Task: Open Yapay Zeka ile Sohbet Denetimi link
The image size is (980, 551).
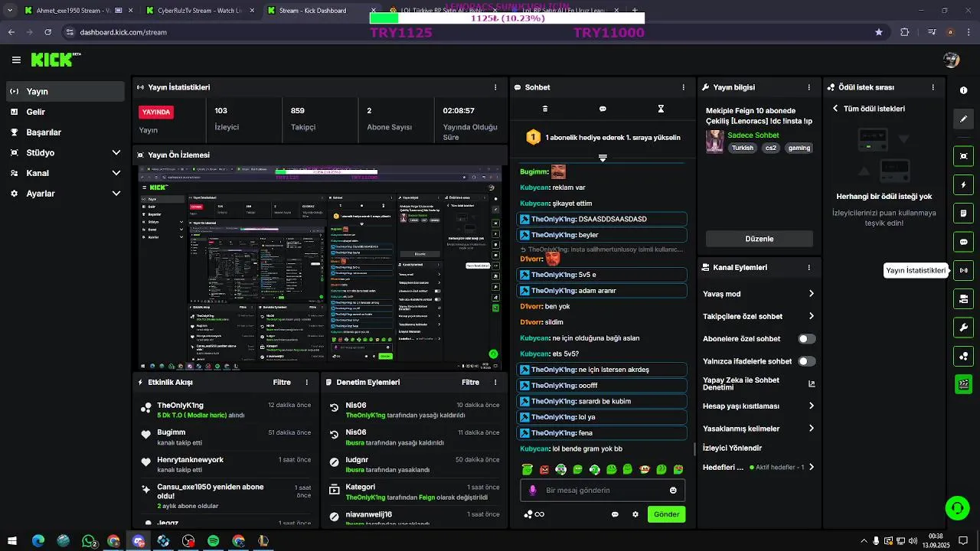Action: click(x=759, y=383)
